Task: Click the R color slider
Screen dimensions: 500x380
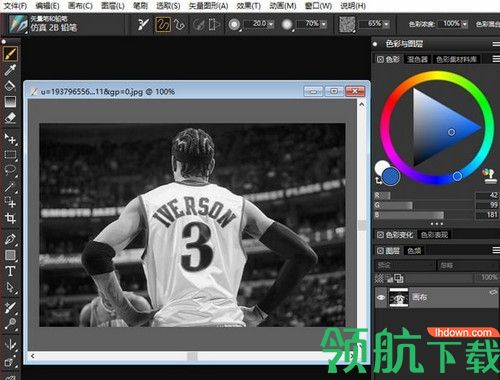Action: [423, 195]
